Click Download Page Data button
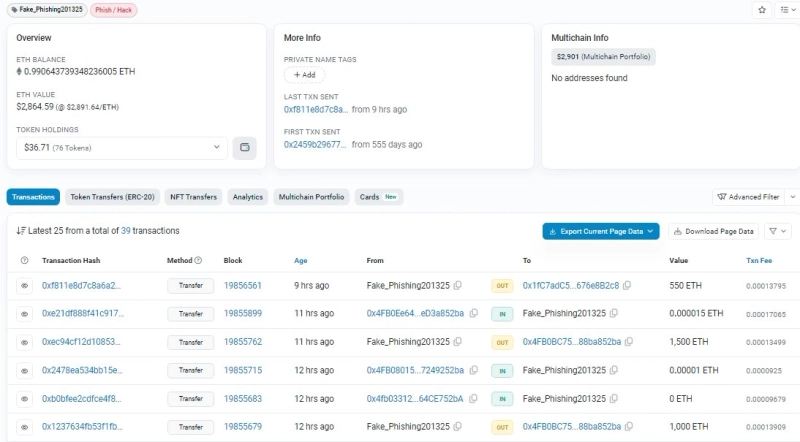Image resolution: width=800 pixels, height=442 pixels. [x=712, y=231]
